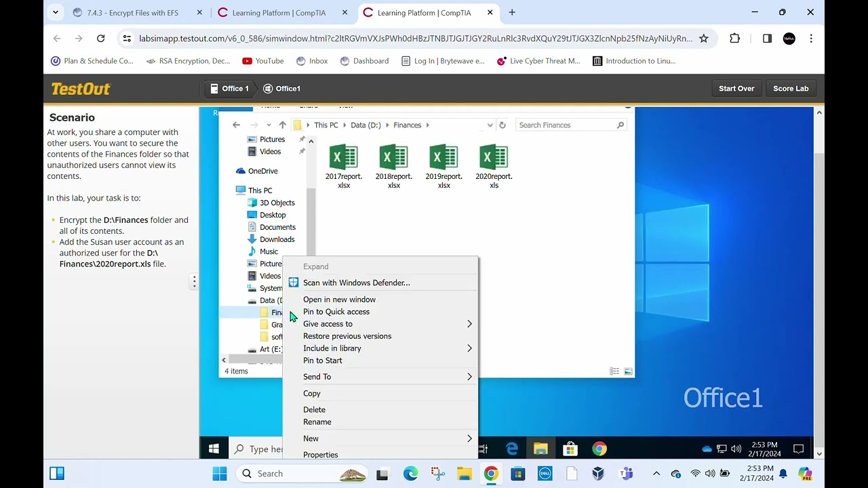Click This PC in the breadcrumb path
The width and height of the screenshot is (868, 488).
pos(325,125)
